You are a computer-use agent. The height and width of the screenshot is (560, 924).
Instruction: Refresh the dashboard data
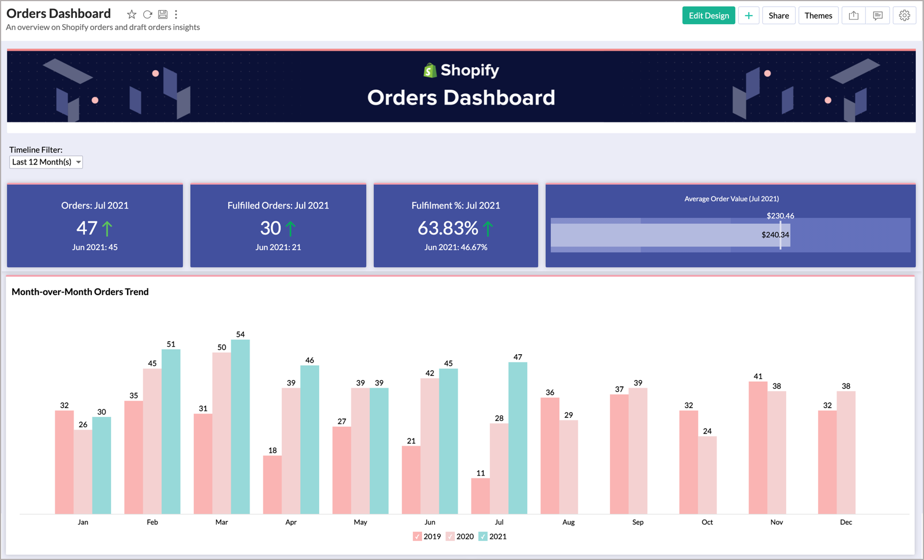[147, 14]
